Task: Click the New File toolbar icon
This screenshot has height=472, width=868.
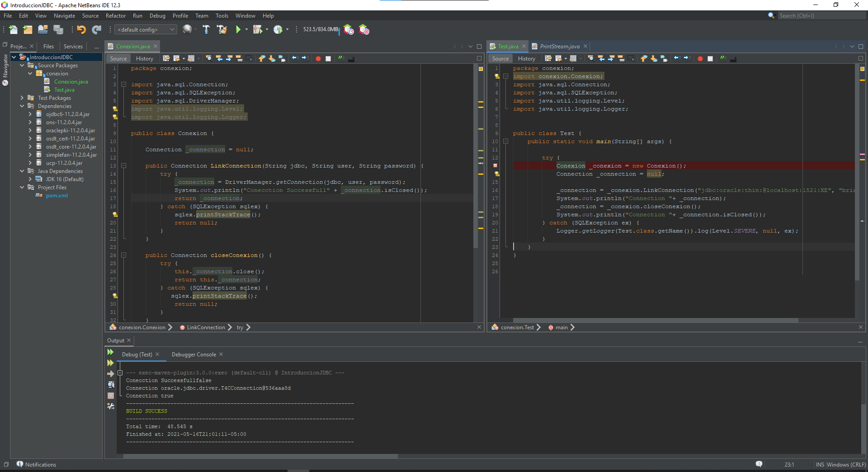Action: (13, 30)
